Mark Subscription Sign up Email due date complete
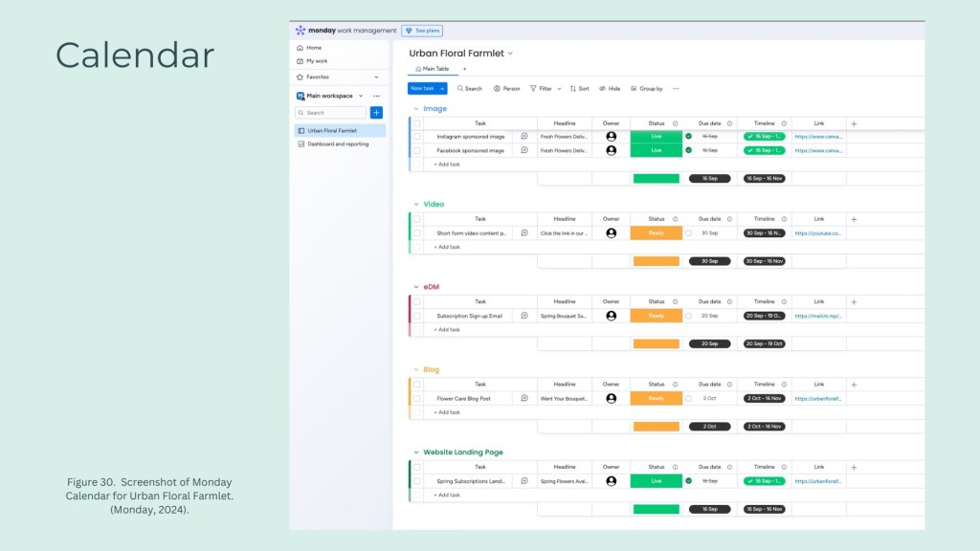The image size is (980, 551). (688, 316)
